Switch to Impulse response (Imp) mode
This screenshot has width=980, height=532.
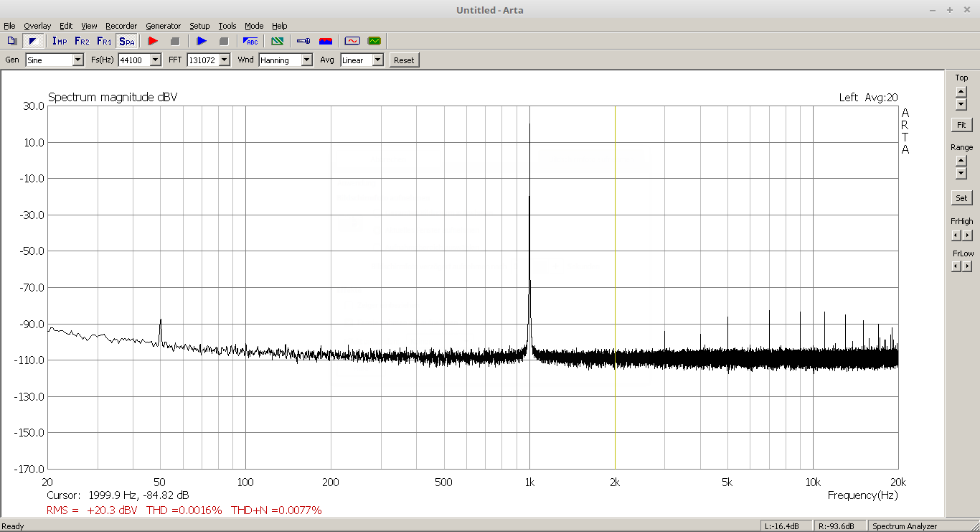[60, 41]
